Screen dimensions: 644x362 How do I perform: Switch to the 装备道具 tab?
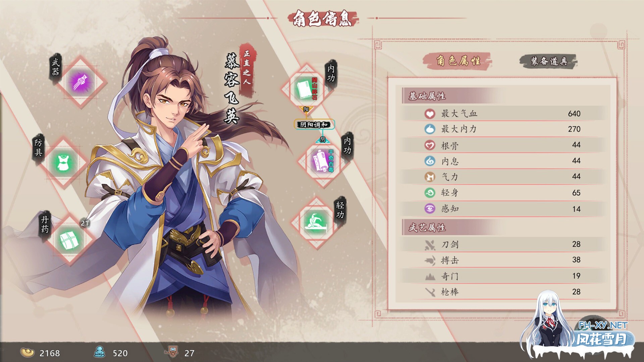[548, 61]
